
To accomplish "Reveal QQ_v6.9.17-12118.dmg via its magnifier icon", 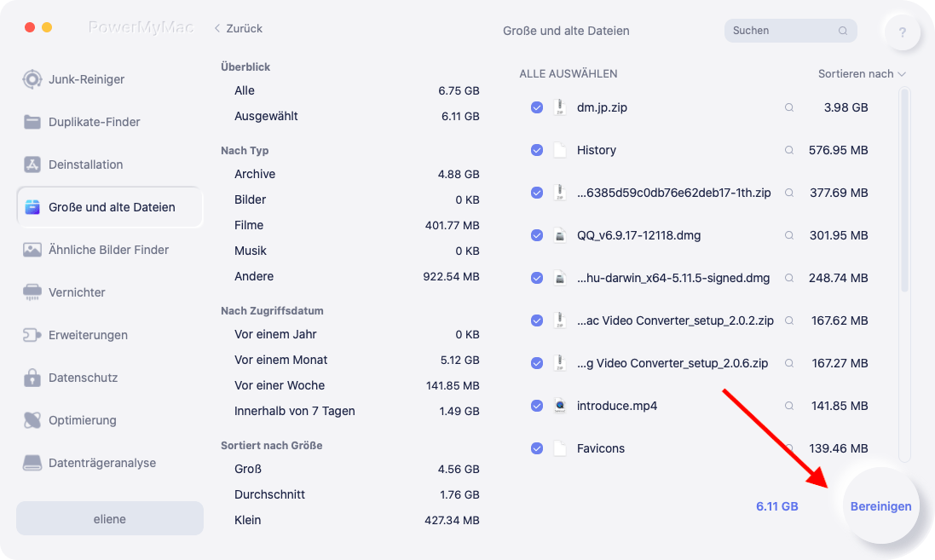I will [x=789, y=235].
